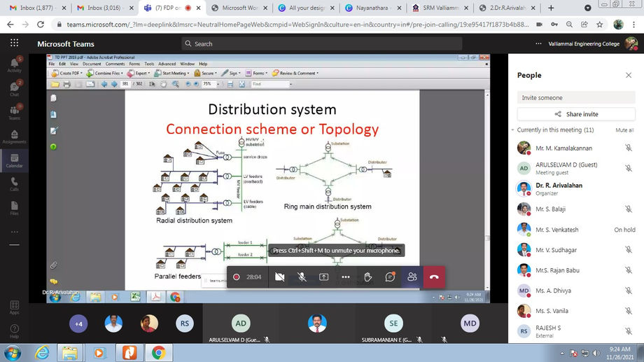Viewport: 644px width, 362px height.
Task: Mute Mr. M. Kamalakannan's microphone icon
Action: coord(629,148)
